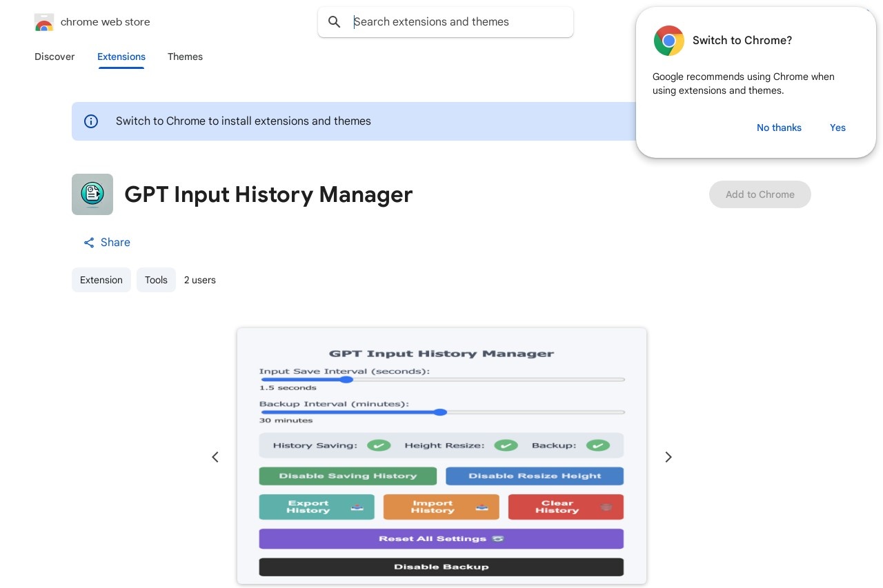The image size is (883, 588).
Task: Decline with No thanks in Chrome popup
Action: click(x=779, y=128)
